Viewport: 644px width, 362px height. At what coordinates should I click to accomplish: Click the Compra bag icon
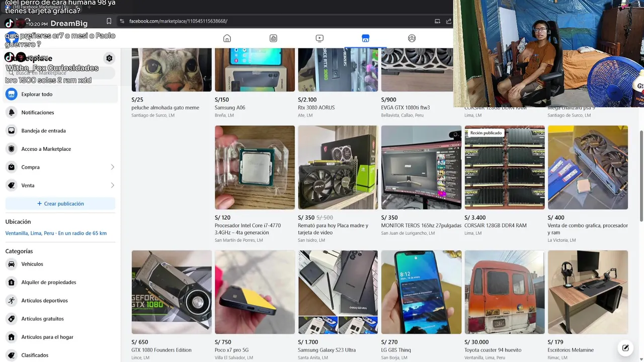click(11, 167)
